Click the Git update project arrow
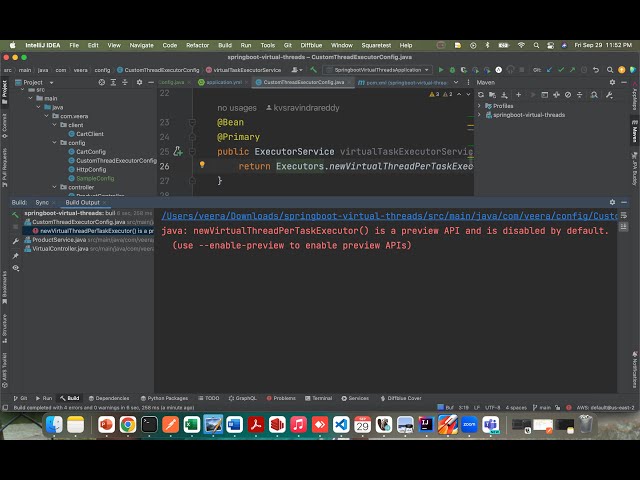 tap(549, 70)
